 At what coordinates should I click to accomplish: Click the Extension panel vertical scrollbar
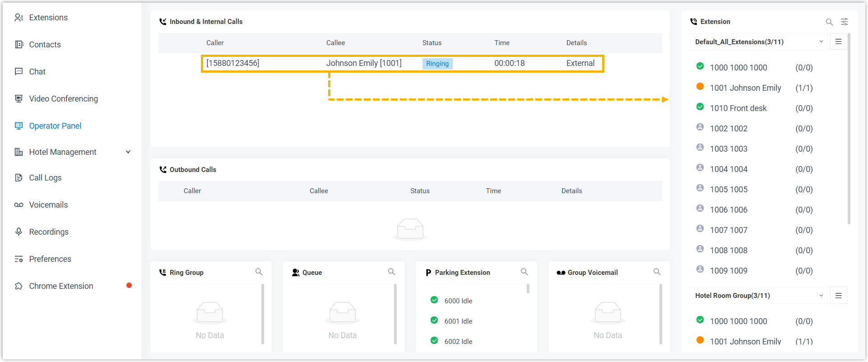click(x=849, y=135)
